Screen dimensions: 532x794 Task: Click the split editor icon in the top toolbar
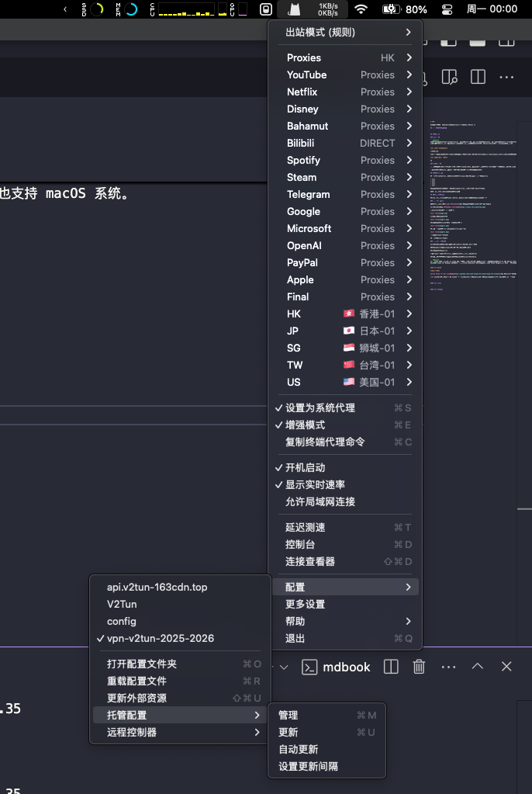[x=478, y=77]
